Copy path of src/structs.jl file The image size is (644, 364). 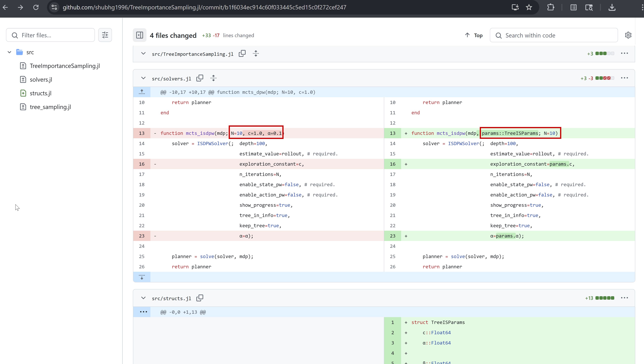click(x=200, y=298)
